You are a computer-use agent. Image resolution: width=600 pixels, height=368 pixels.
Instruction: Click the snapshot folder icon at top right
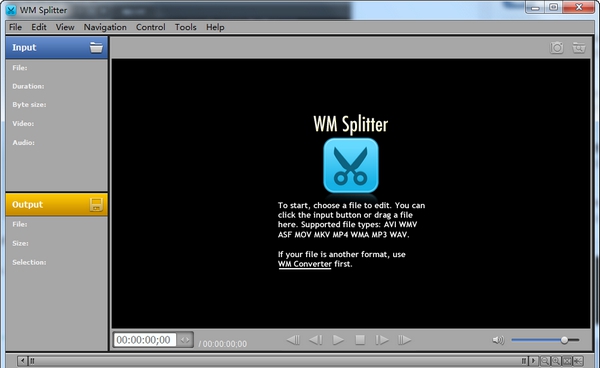(579, 47)
